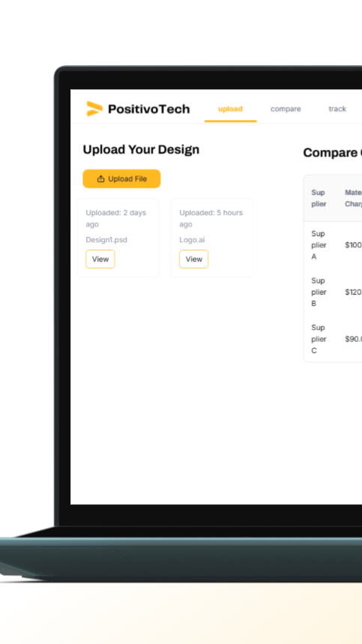This screenshot has width=362, height=644.
Task: Click the $100 charge cell for Supplier A
Action: point(354,245)
